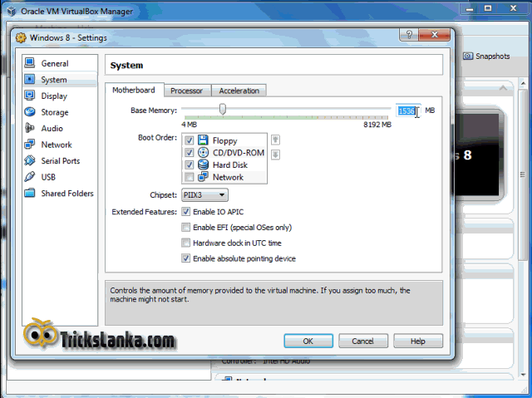Click the "4 MB" minimum memory label

(x=189, y=125)
